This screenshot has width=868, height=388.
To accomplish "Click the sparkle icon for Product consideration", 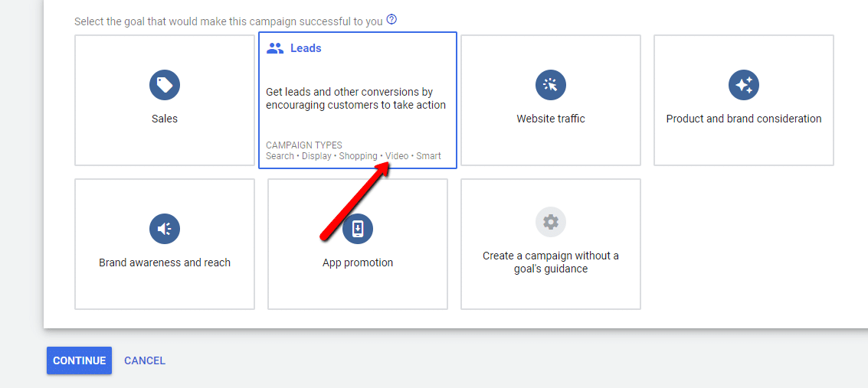I will pos(743,85).
